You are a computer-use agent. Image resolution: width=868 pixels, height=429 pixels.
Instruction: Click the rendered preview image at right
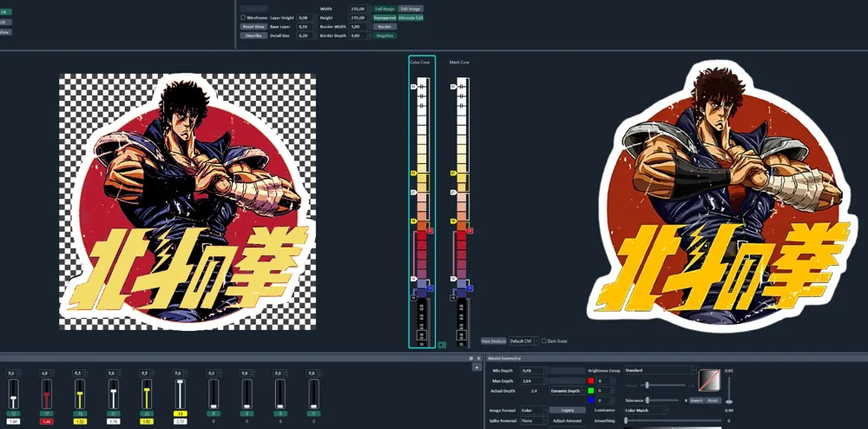(720, 198)
